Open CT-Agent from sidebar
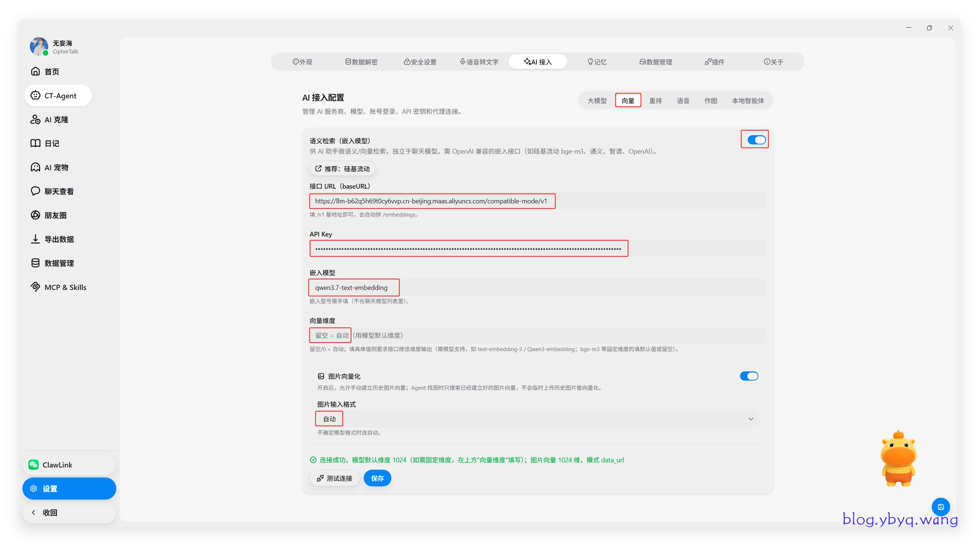Image resolution: width=980 pixels, height=546 pixels. [58, 95]
